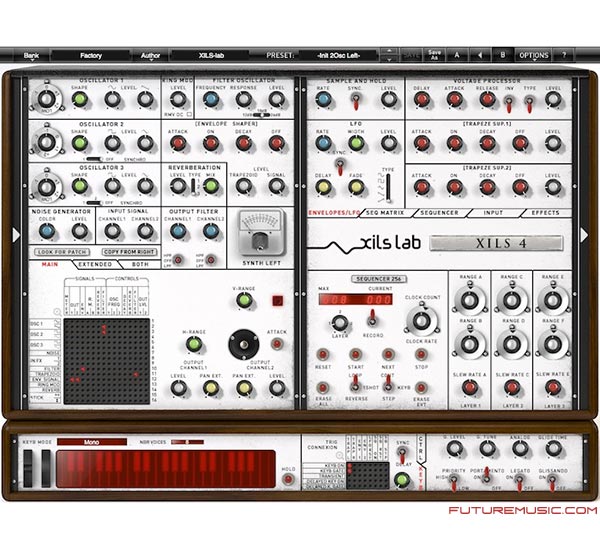Screen dimensions: 600x550
Task: Switch to the BOTH matrix tab
Action: pos(140,264)
